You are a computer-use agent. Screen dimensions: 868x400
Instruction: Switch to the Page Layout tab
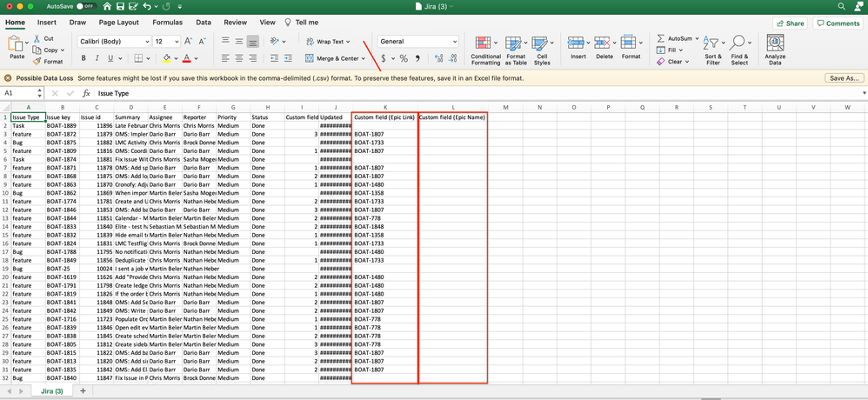pyautogui.click(x=119, y=23)
